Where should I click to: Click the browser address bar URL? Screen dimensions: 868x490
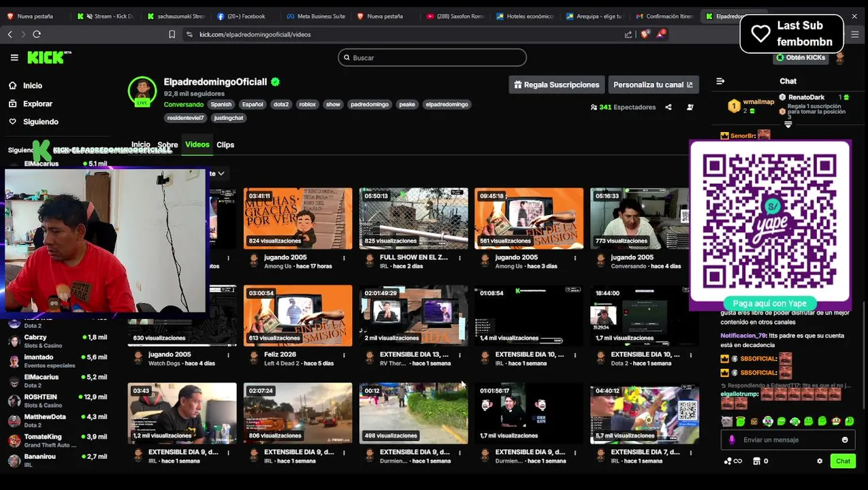tap(255, 34)
